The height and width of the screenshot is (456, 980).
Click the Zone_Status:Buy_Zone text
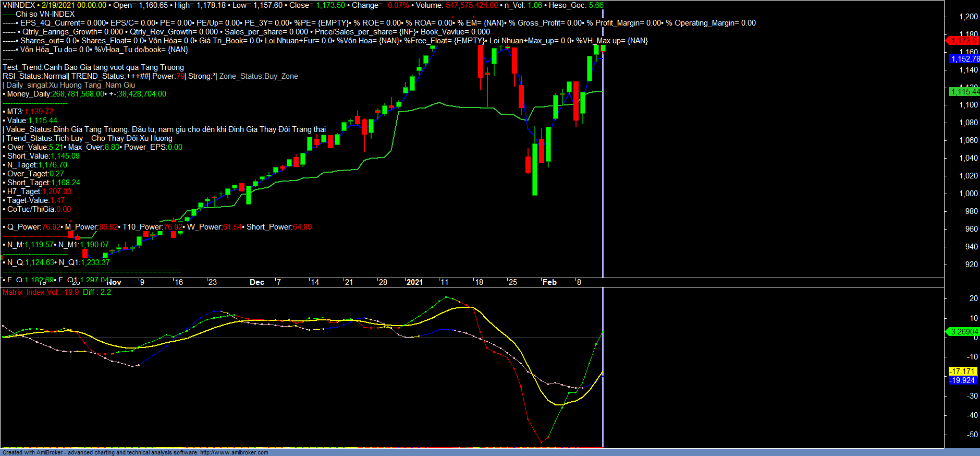click(259, 76)
